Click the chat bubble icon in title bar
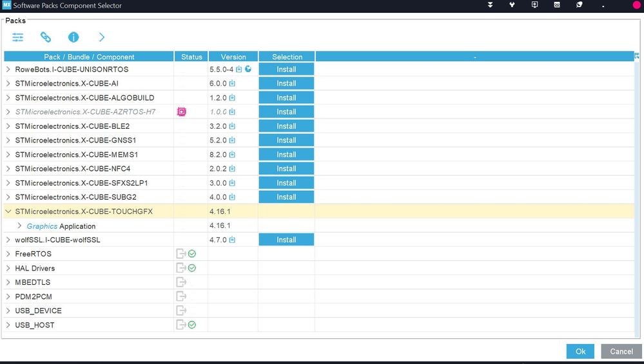Image resolution: width=644 pixels, height=364 pixels. point(579,5)
